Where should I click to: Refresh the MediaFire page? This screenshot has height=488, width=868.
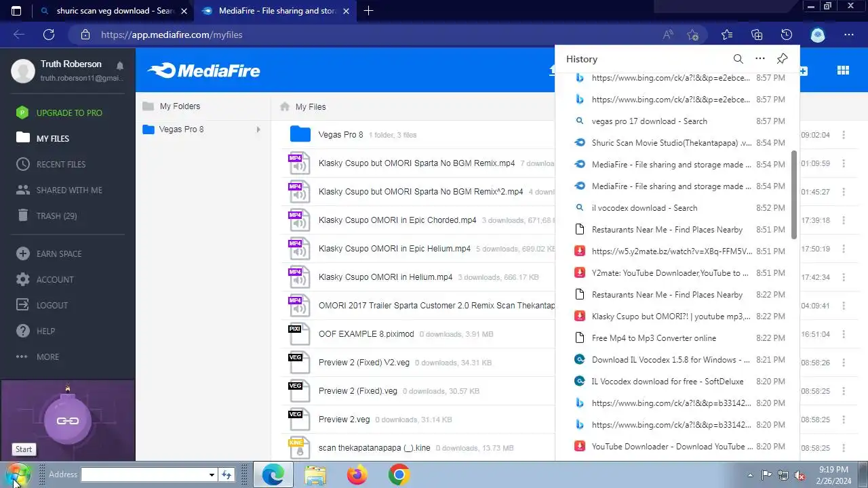pyautogui.click(x=49, y=35)
